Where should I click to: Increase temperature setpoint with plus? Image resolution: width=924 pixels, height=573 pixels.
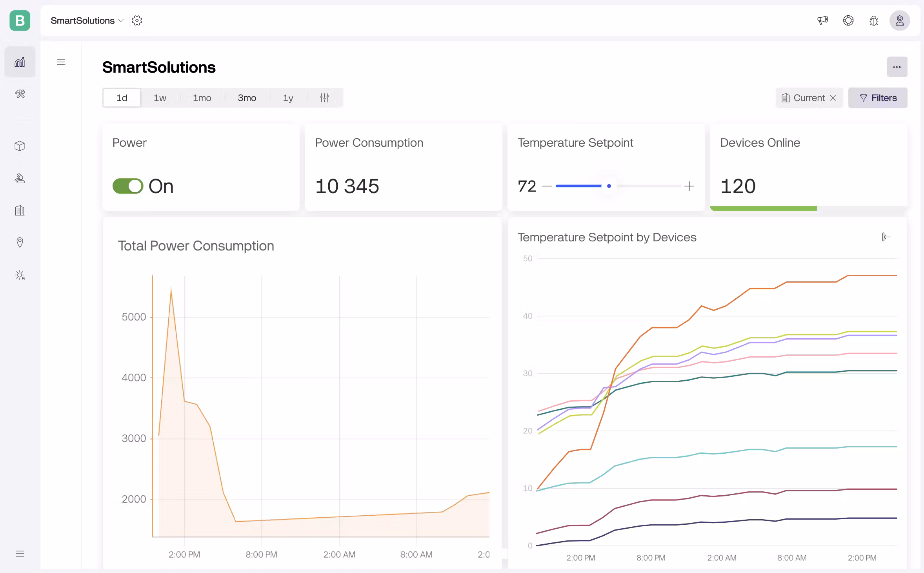(689, 186)
